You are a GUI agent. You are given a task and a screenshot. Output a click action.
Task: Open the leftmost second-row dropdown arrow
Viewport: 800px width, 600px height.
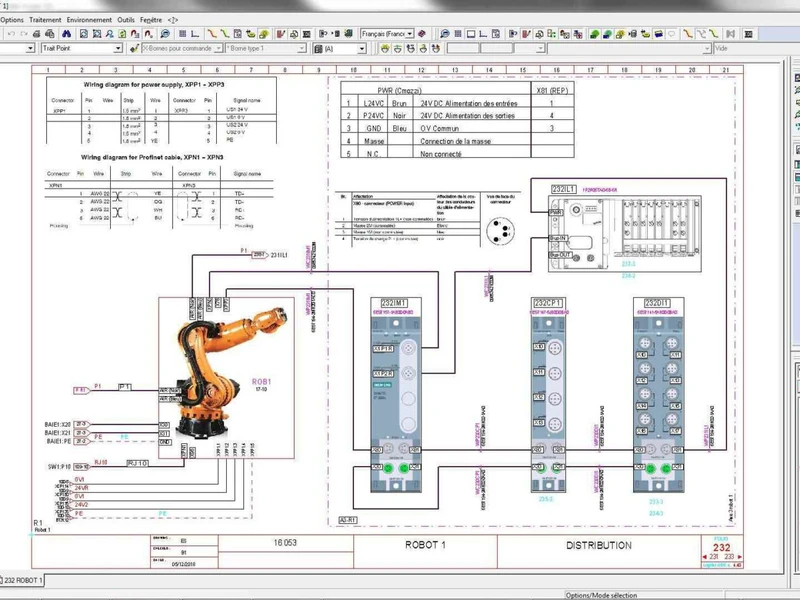point(30,48)
